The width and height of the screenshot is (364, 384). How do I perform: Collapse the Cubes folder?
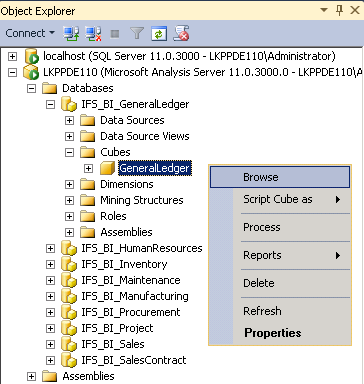[x=69, y=152]
